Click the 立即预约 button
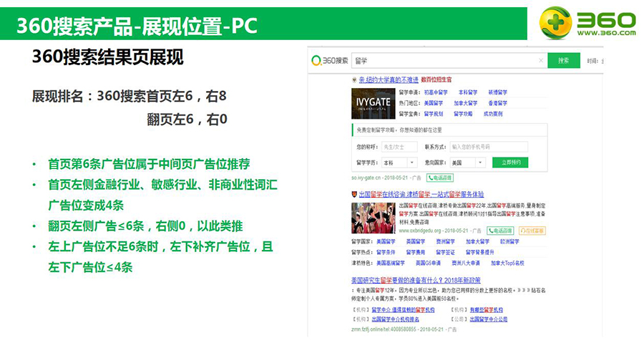The height and width of the screenshot is (363, 644). coord(511,163)
